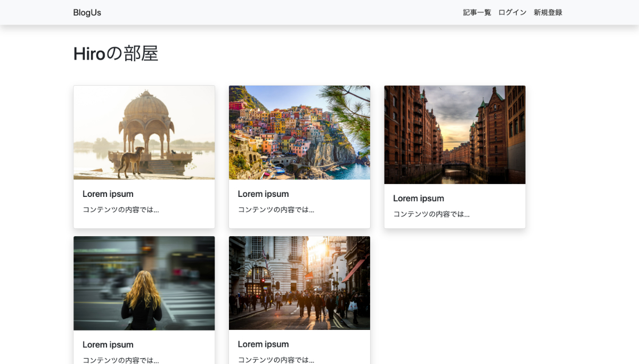Select コンテンツの内容では... excerpt in temple card
Screen dimensions: 639x364
121,210
